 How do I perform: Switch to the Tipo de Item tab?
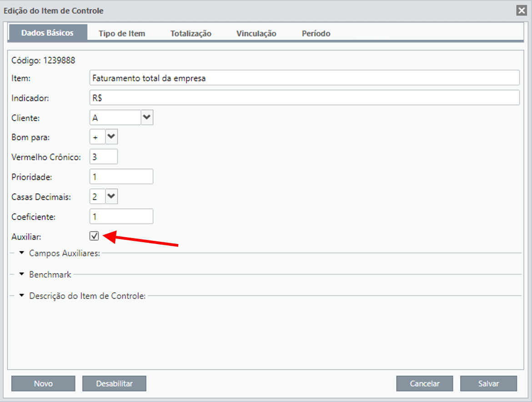(122, 33)
